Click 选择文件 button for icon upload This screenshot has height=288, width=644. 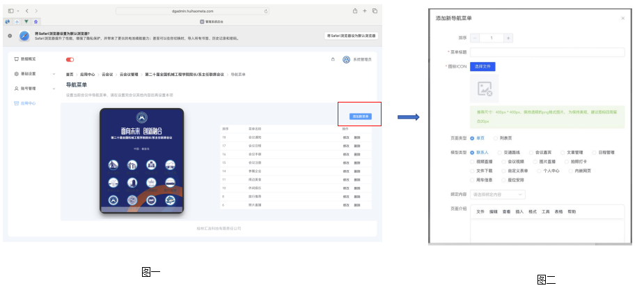pyautogui.click(x=482, y=66)
